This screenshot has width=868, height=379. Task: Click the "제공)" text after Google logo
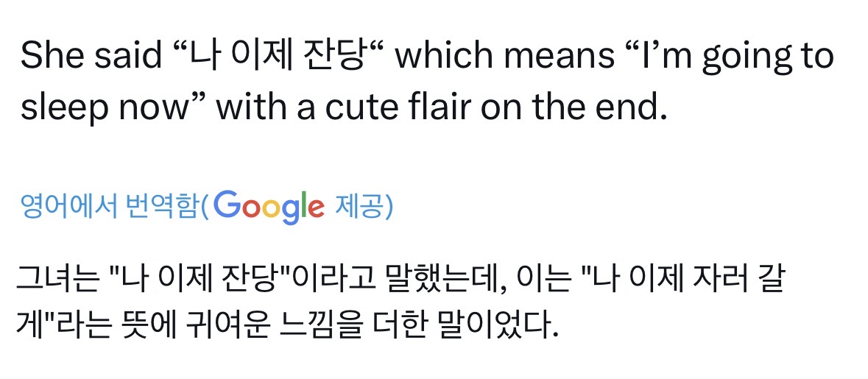point(364,207)
